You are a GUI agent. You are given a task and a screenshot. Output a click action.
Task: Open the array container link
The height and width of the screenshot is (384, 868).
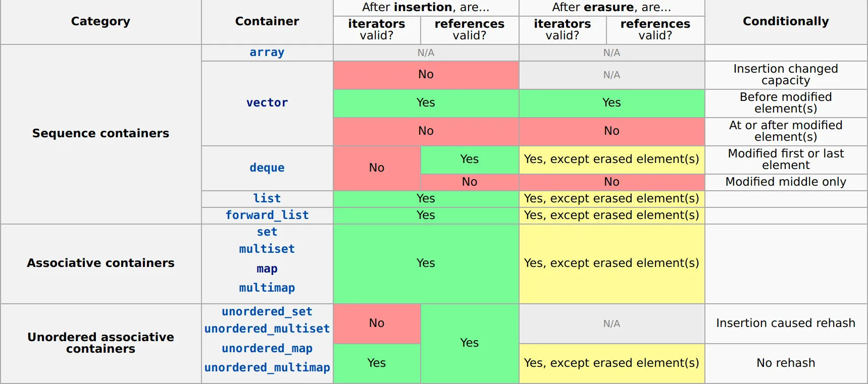[267, 52]
